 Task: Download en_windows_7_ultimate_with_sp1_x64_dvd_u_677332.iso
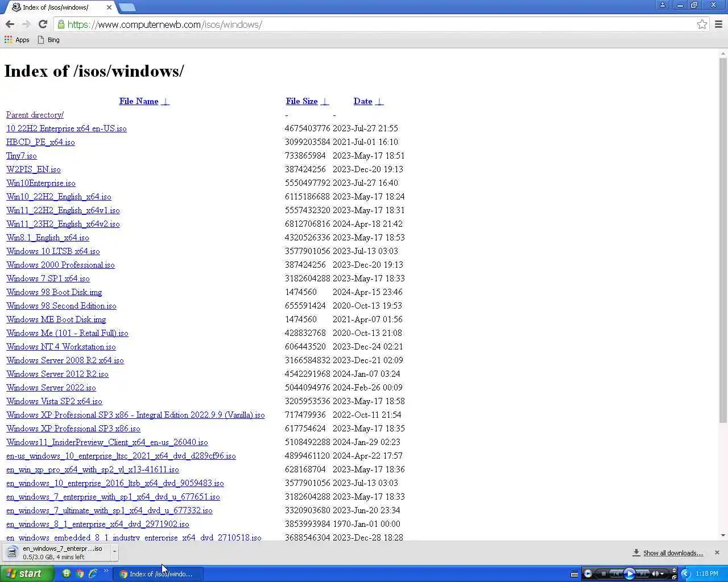coord(109,510)
